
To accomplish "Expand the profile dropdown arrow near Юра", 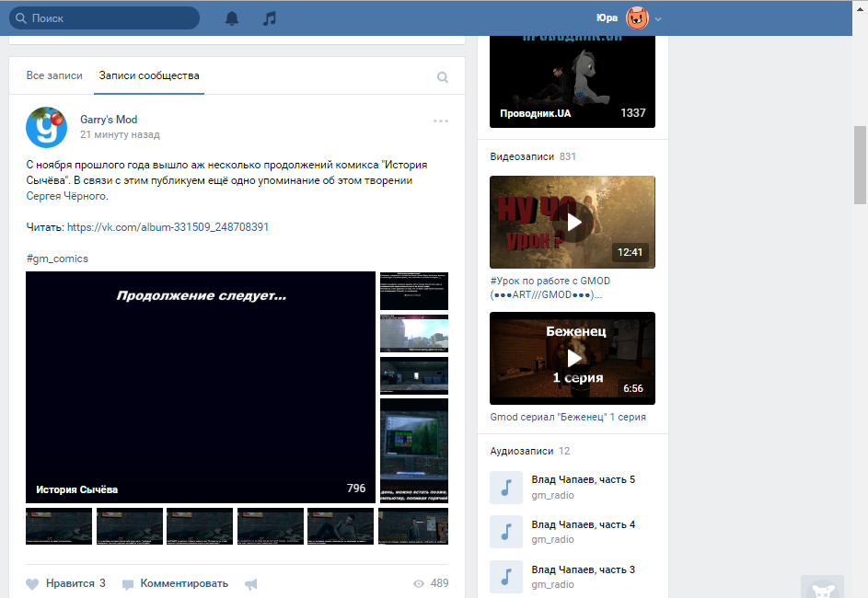I will tap(658, 18).
